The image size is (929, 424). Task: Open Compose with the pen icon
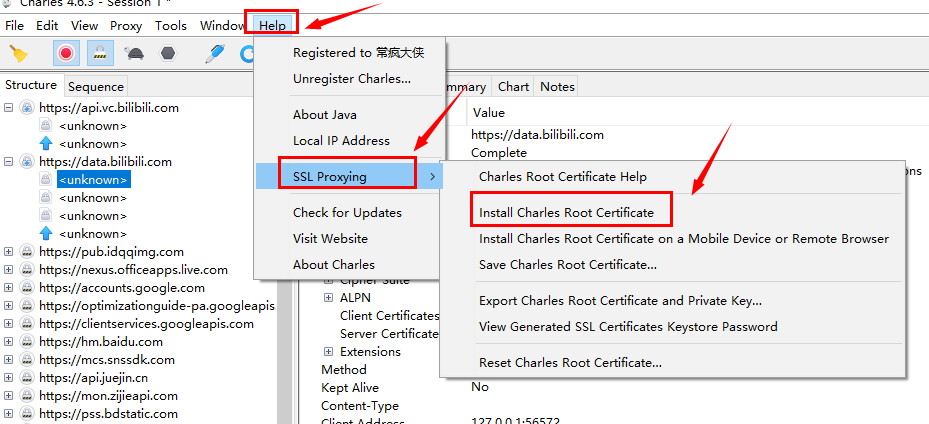[x=214, y=54]
